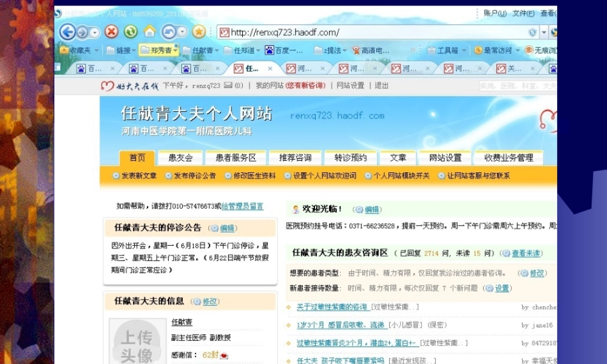This screenshot has height=364, width=607.
Task: Open the browser Home page icon
Action: (x=150, y=32)
